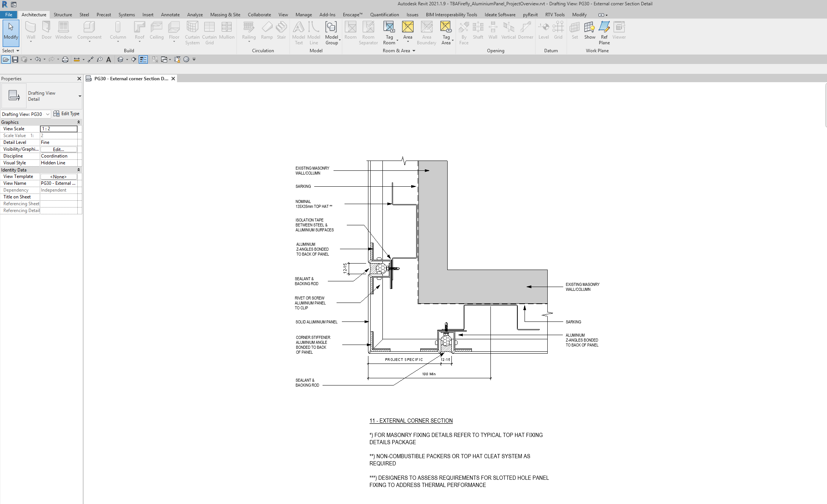Open the Annotate ribbon tab
Screen dimensions: 827x504
click(170, 15)
